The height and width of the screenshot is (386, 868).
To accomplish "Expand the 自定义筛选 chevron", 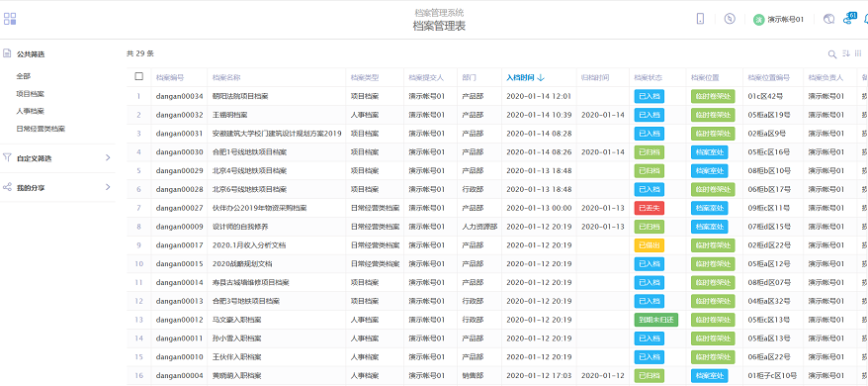I will click(x=108, y=157).
